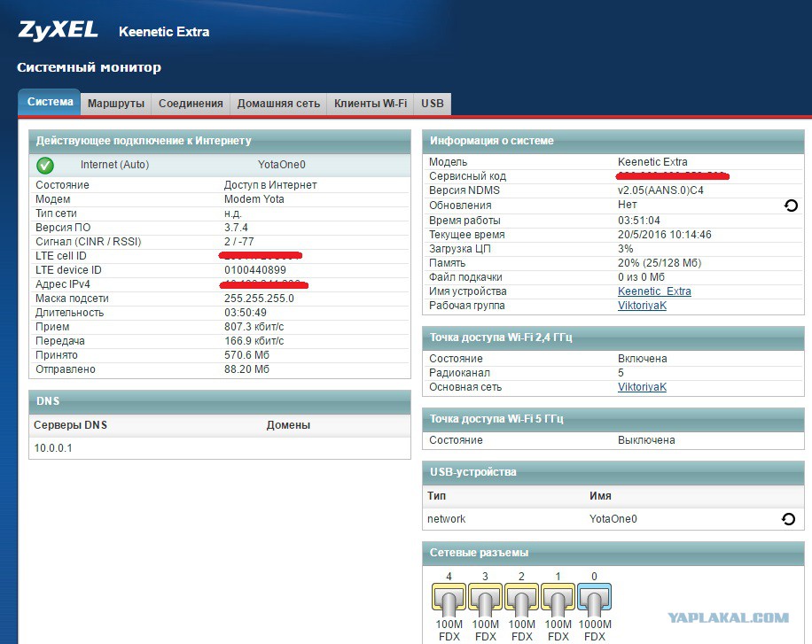The height and width of the screenshot is (644, 812).
Task: Open the Keenetic_Extra device name link
Action: (x=654, y=291)
